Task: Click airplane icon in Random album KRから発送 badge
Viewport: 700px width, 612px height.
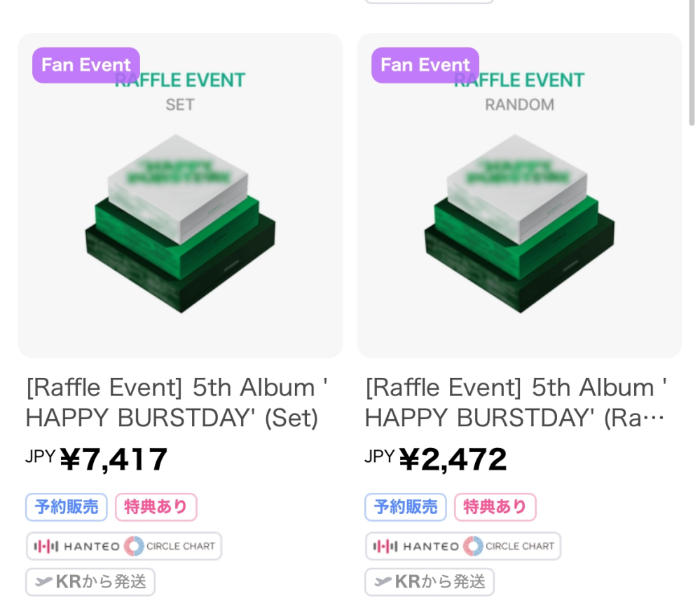Action: click(383, 582)
